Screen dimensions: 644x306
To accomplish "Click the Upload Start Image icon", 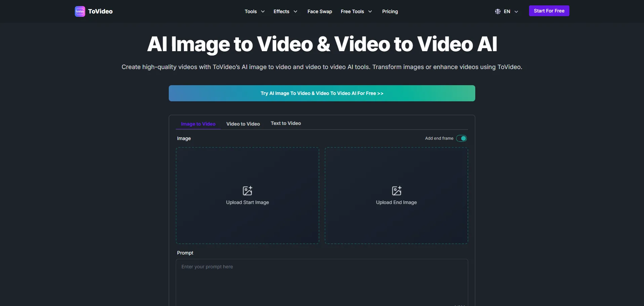I will (247, 191).
